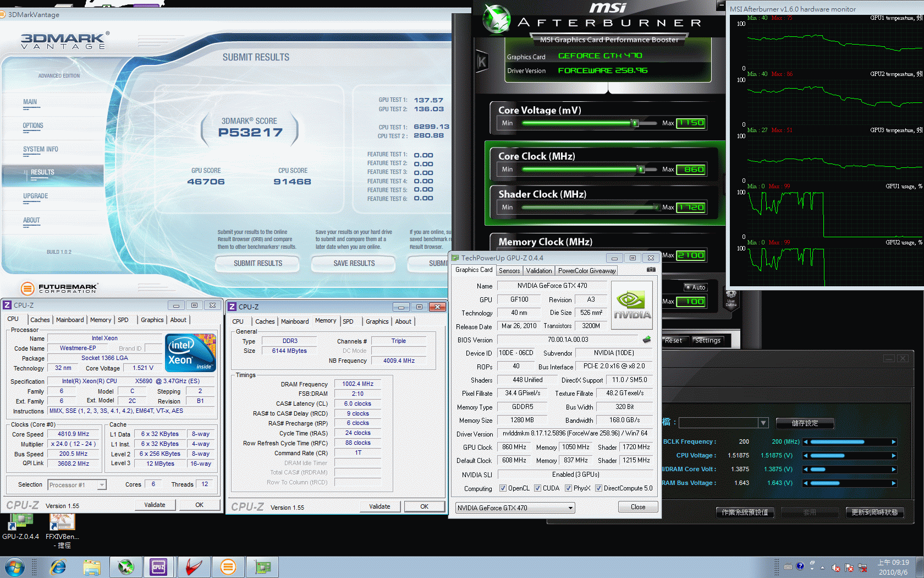Click the BCLK Frequency slider bar
The width and height of the screenshot is (924, 578).
point(850,442)
